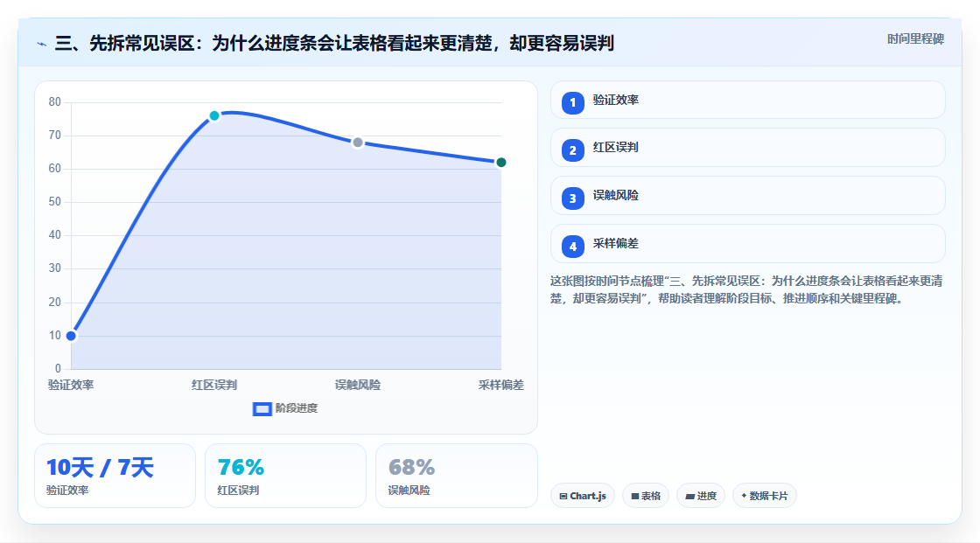Select the number 4 badge for 采样偏差

[x=572, y=247]
